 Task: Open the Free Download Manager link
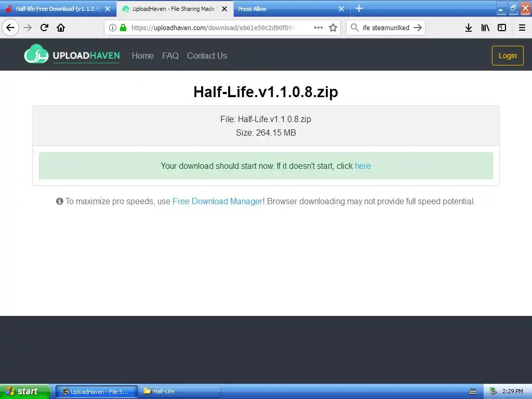point(218,201)
